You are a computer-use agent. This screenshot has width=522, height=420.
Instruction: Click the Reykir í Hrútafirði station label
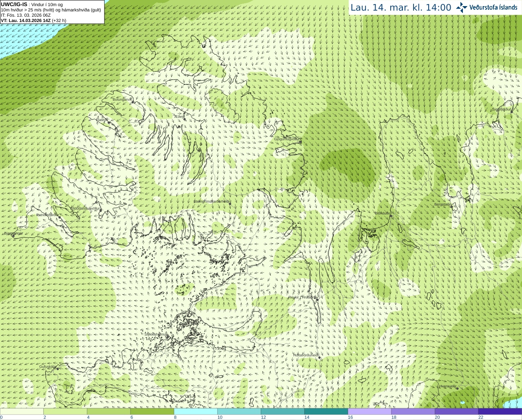click(303, 297)
